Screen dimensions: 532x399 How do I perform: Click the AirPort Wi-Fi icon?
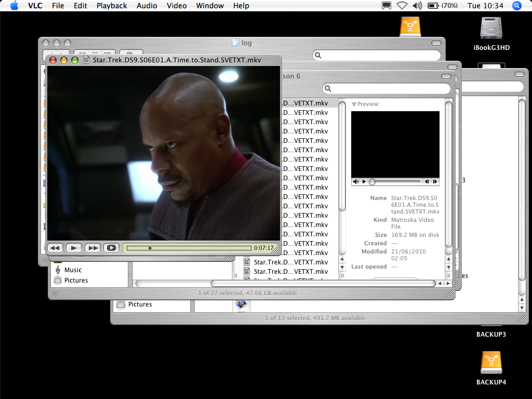(402, 6)
